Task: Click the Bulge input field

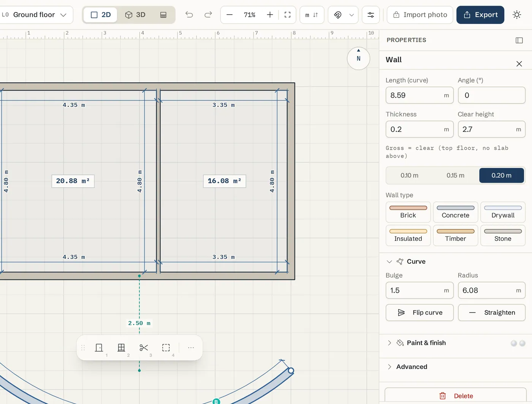Action: (x=420, y=290)
